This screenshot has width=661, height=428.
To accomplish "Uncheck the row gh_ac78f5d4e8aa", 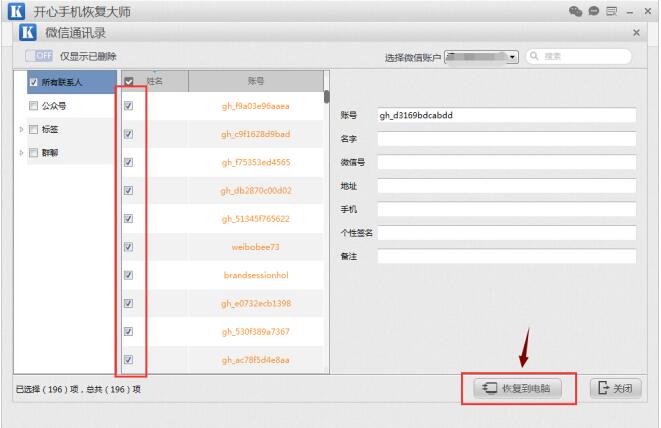I will coord(129,360).
